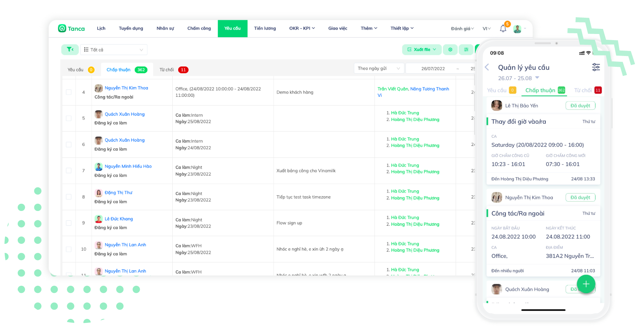Image resolution: width=644 pixels, height=328 pixels.
Task: Open the Chấm công menu
Action: click(199, 29)
